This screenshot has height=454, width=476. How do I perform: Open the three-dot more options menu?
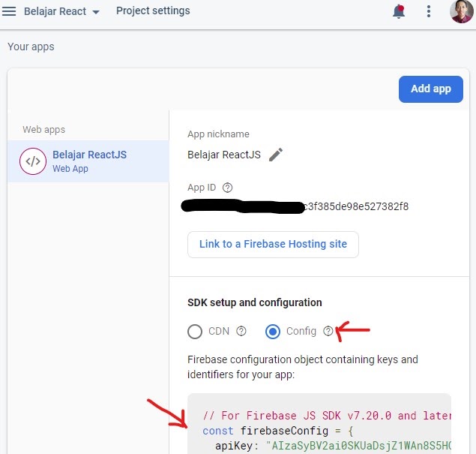click(429, 11)
